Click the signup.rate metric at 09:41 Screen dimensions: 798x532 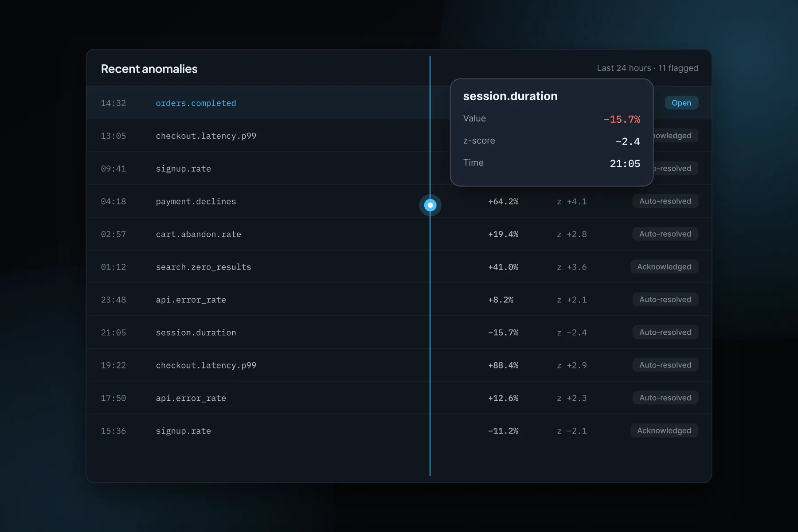[184, 168]
